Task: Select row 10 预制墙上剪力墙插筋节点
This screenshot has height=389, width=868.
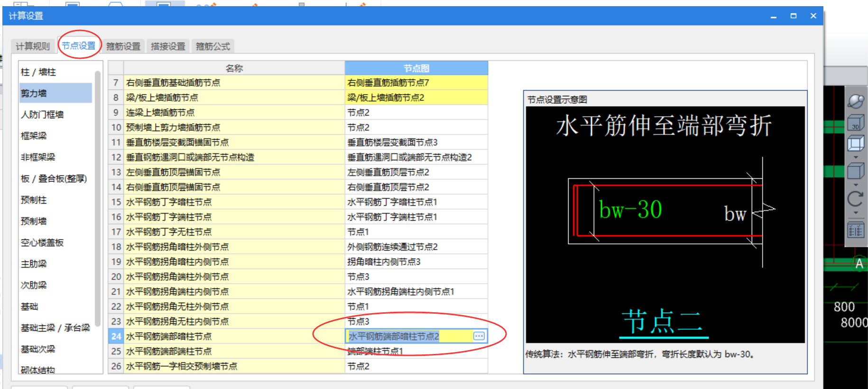Action: (234, 127)
